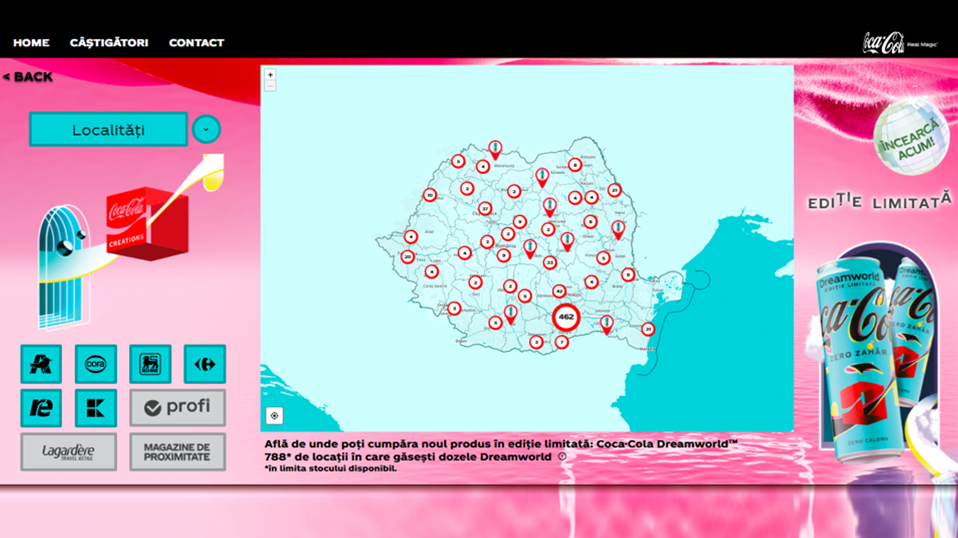Open the cluster marker labeled 33

click(x=550, y=263)
